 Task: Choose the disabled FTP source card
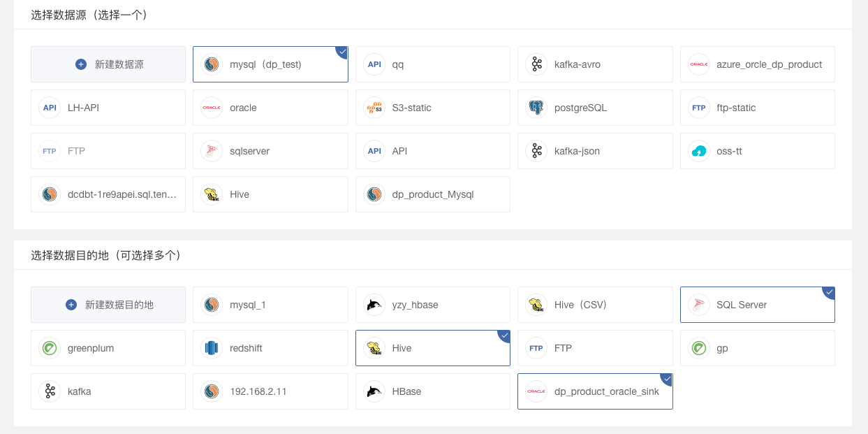point(108,151)
